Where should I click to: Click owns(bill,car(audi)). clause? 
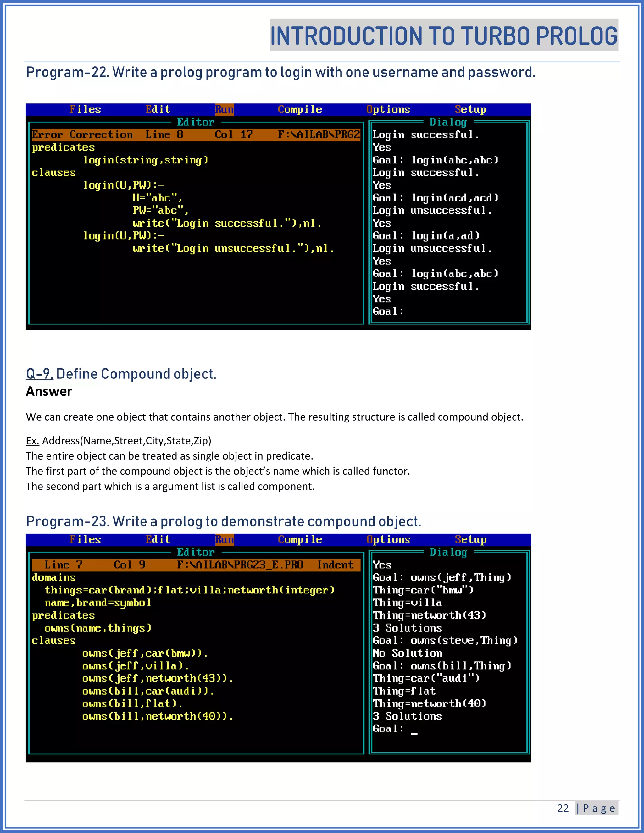[x=148, y=691]
